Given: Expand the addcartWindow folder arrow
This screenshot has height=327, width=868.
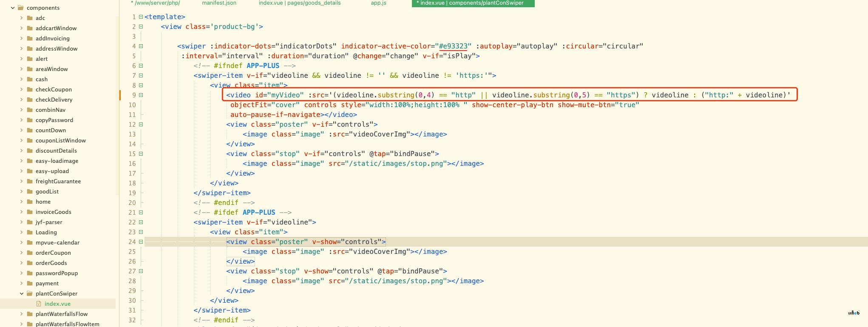Looking at the screenshot, I should [22, 28].
